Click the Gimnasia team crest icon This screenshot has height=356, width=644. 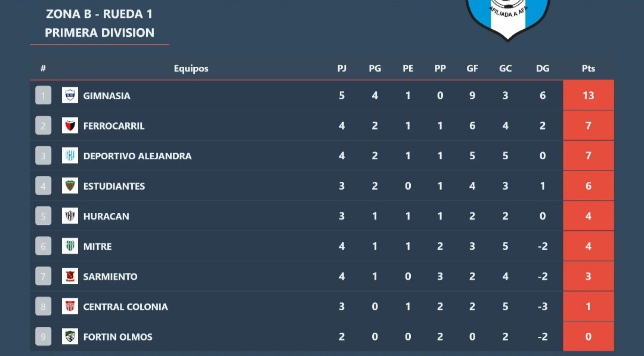pyautogui.click(x=70, y=95)
